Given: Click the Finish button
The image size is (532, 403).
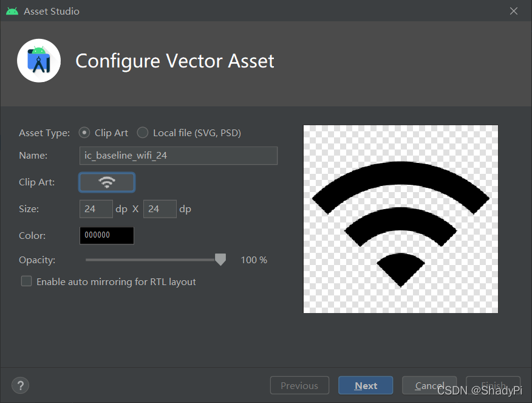Looking at the screenshot, I should (x=493, y=385).
